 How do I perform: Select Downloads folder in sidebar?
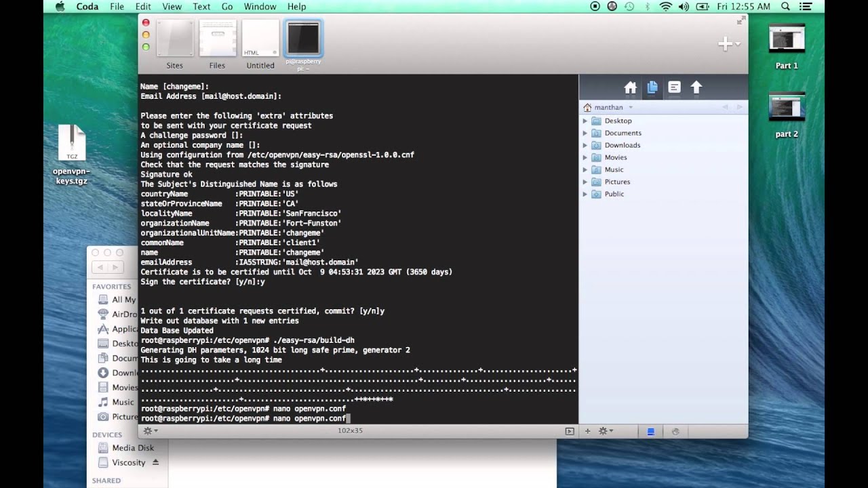tap(622, 145)
